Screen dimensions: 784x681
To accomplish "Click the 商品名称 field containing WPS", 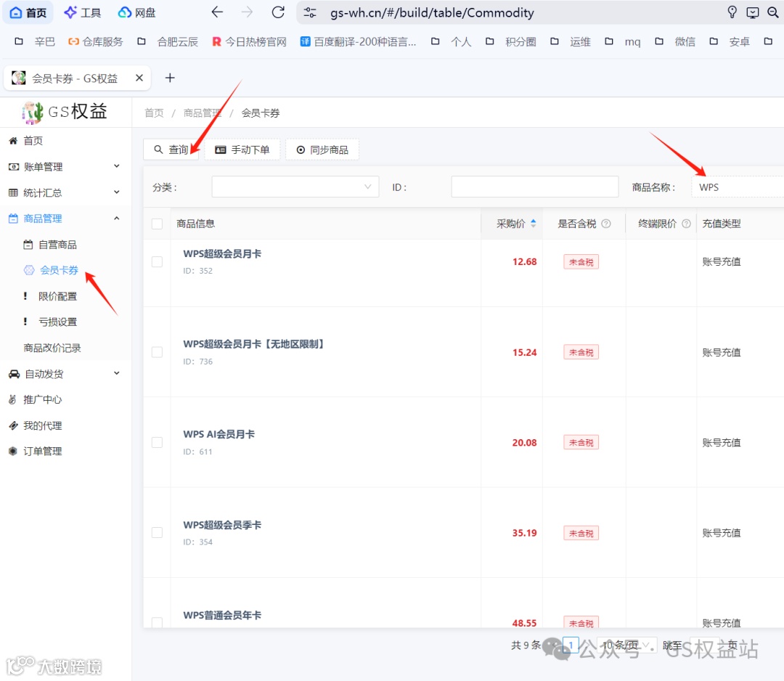I will [738, 187].
